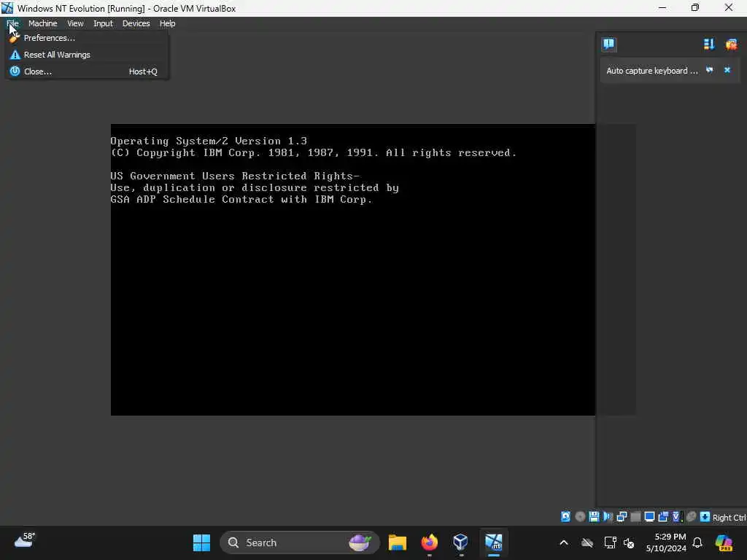Click the cloud sync-off tray icon
This screenshot has width=747, height=560.
587,542
